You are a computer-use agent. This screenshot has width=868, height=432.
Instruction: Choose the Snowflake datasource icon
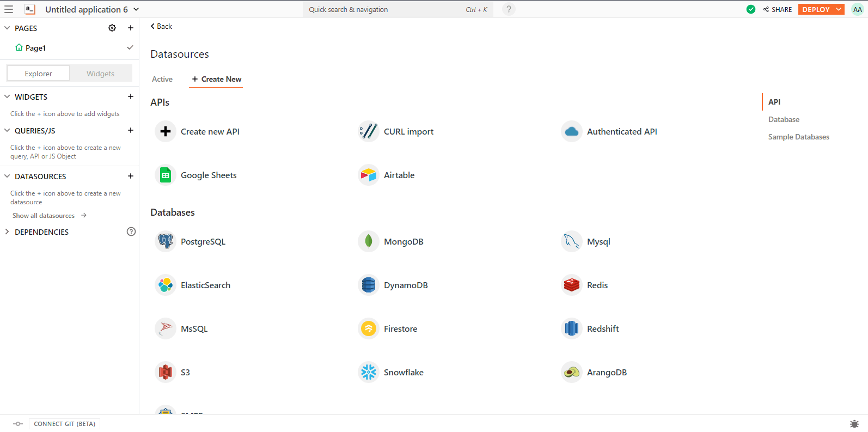(x=369, y=372)
